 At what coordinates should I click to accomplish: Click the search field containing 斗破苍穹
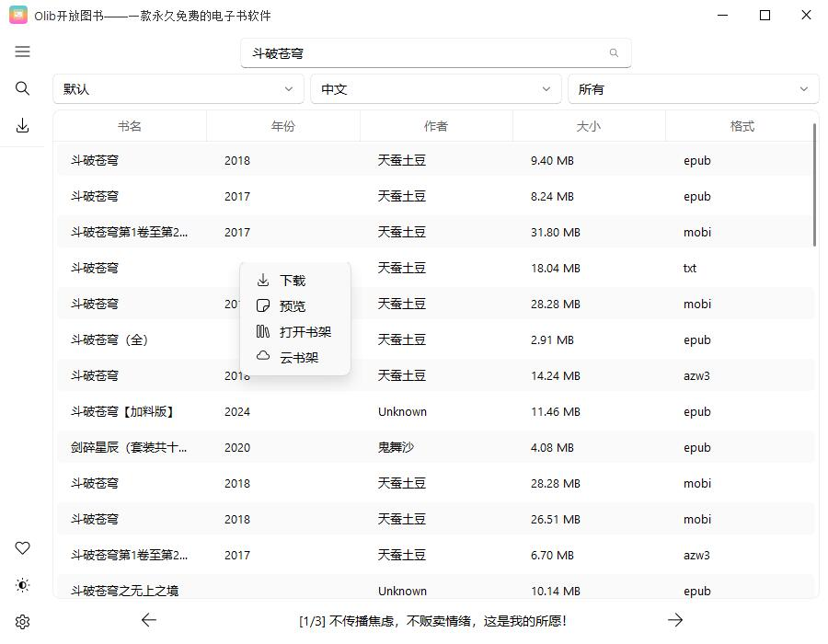(x=423, y=53)
